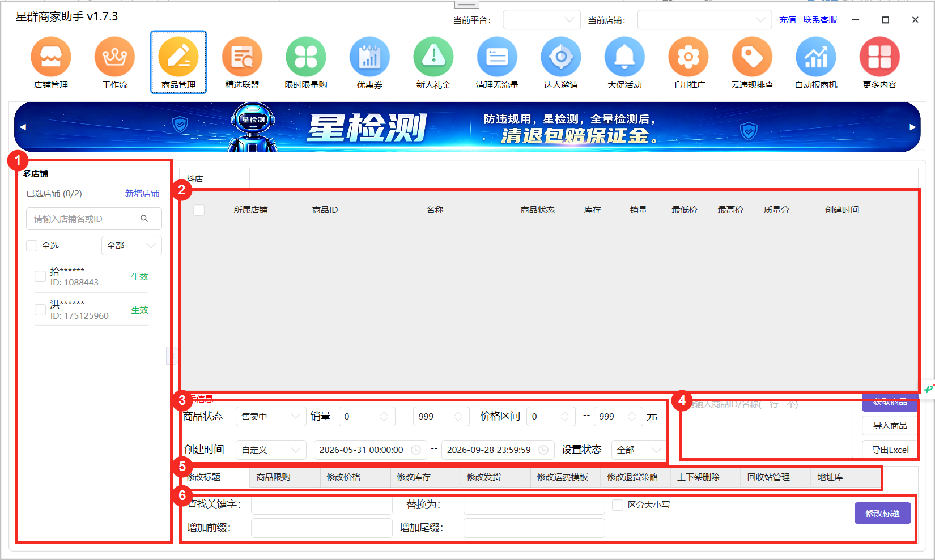935x560 pixels.
Task: Click the start date 2026-05-31 field
Action: (x=370, y=450)
